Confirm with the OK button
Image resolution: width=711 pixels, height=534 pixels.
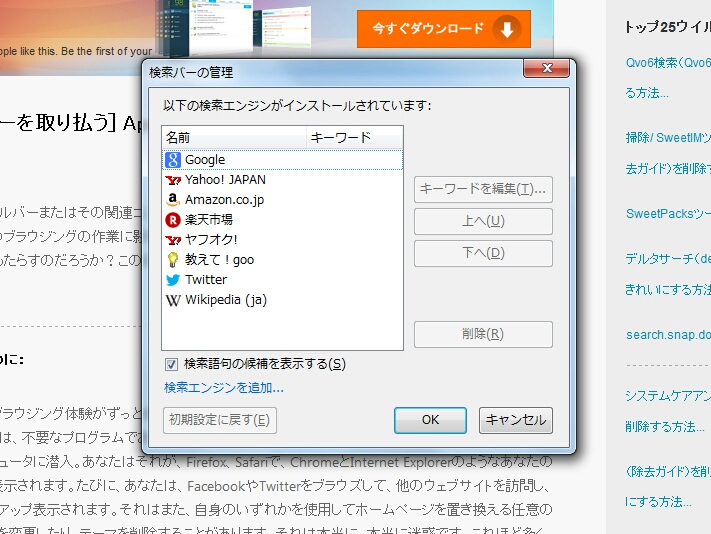coord(430,420)
